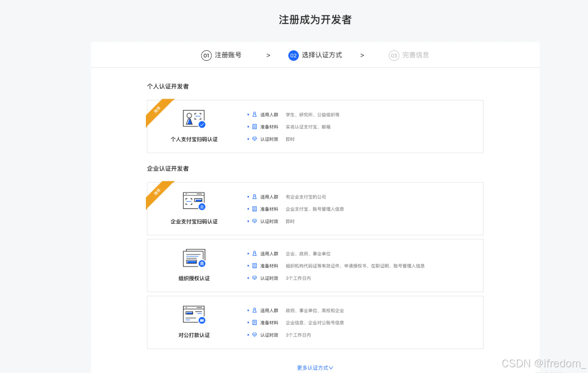Click the 推荐 ribbon on personal certification card
This screenshot has width=588, height=373.
(158, 111)
